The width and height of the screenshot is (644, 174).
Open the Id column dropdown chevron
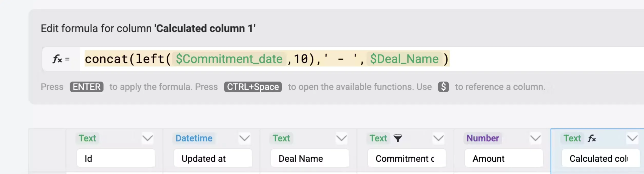point(148,138)
